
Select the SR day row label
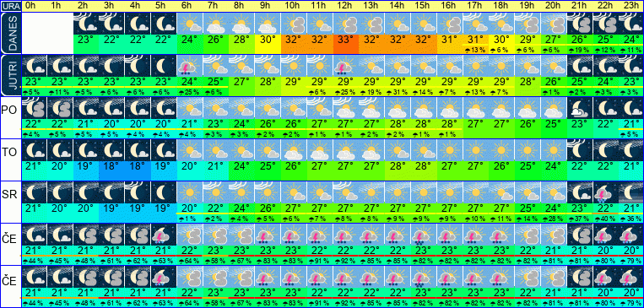pyautogui.click(x=10, y=195)
